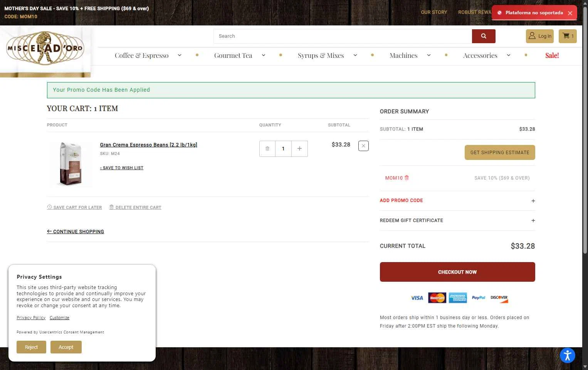The image size is (588, 370).
Task: Click Save Cart For Later
Action: [74, 207]
